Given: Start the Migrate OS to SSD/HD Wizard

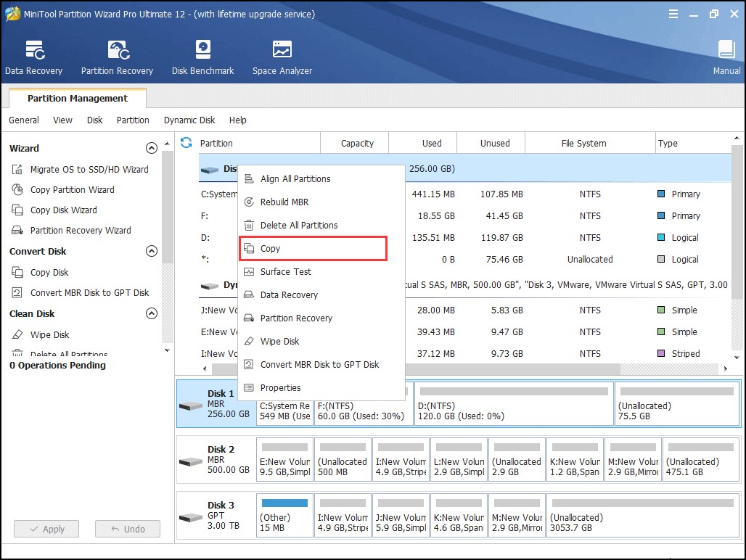Looking at the screenshot, I should click(x=91, y=169).
